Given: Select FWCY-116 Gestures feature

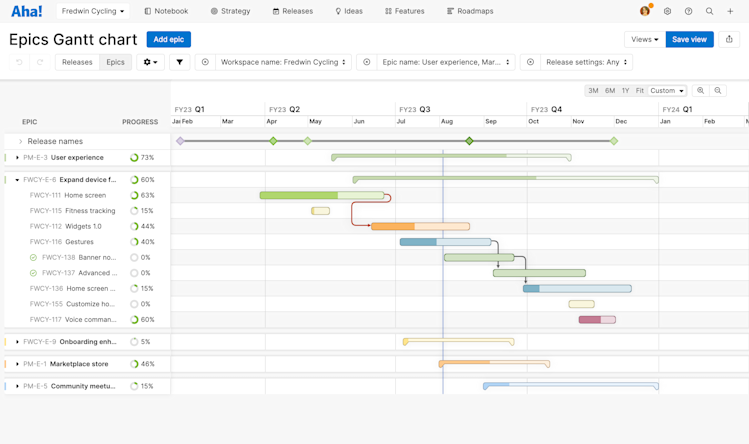Looking at the screenshot, I should (x=62, y=242).
